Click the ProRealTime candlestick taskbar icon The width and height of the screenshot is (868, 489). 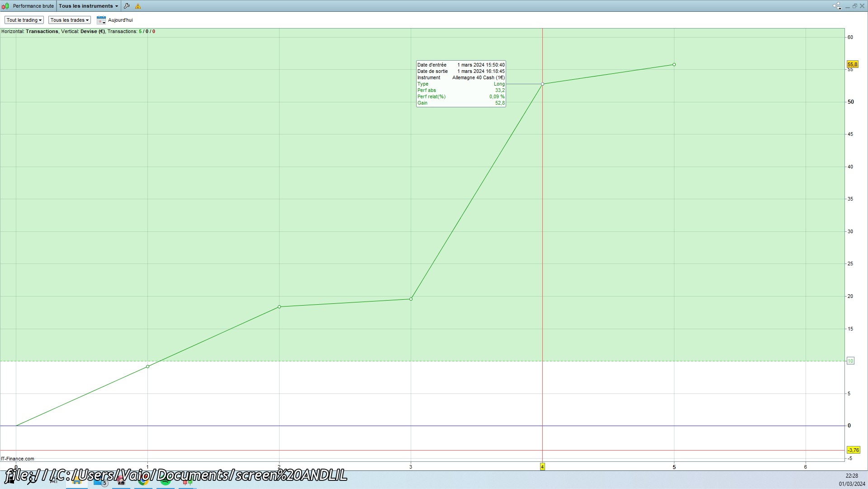187,481
